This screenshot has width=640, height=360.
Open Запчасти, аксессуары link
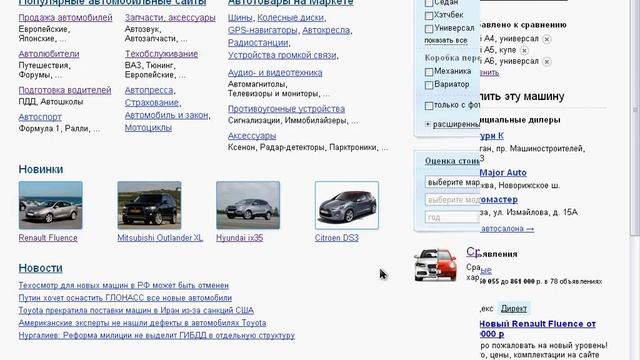coord(170,18)
